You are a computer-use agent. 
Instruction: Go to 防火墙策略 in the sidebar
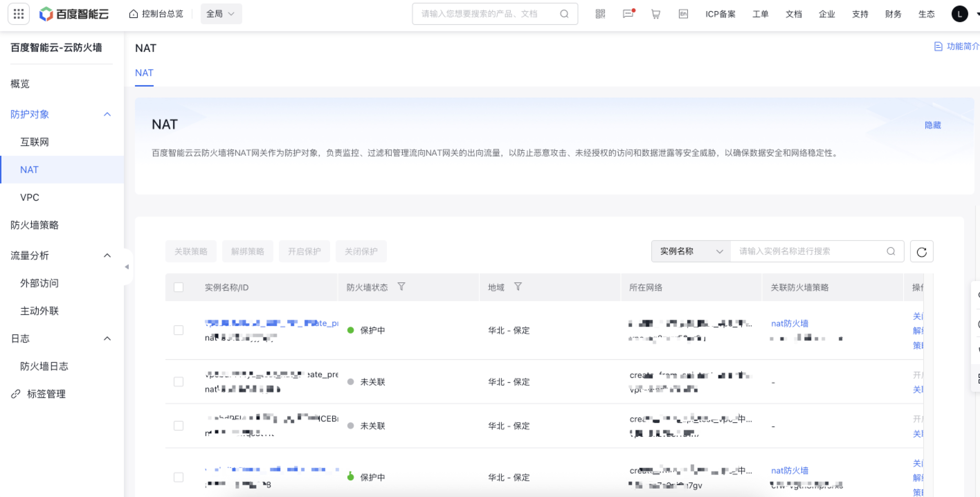pyautogui.click(x=35, y=225)
